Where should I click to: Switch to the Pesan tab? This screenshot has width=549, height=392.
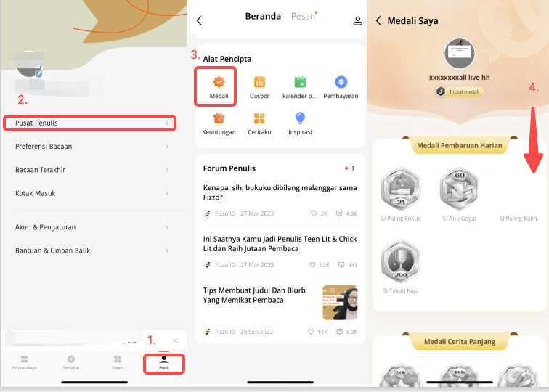[304, 17]
